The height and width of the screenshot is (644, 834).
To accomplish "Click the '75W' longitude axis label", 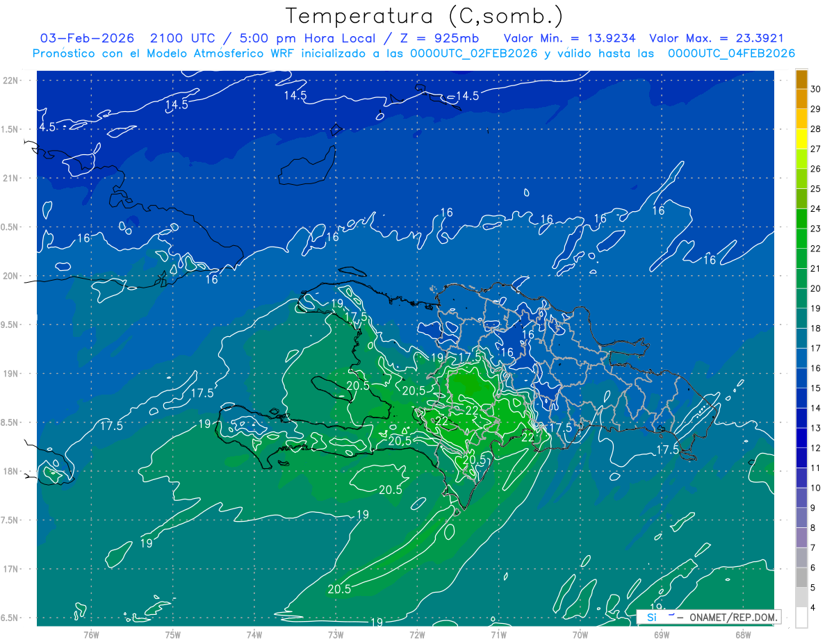I will coord(173,635).
